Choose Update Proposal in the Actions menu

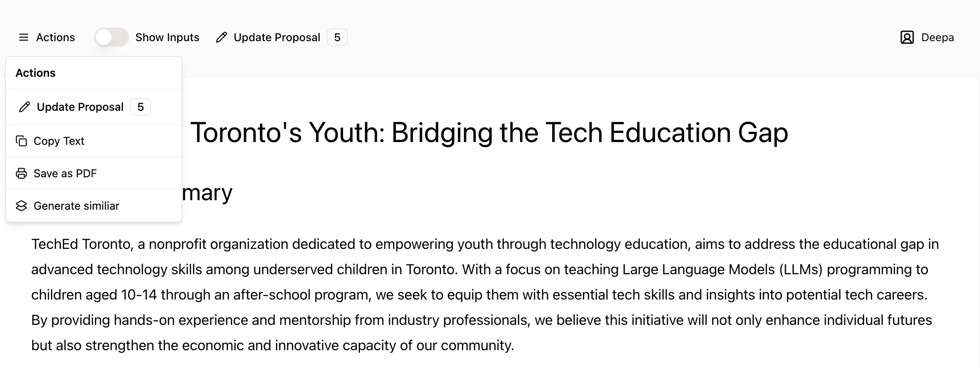pyautogui.click(x=94, y=107)
